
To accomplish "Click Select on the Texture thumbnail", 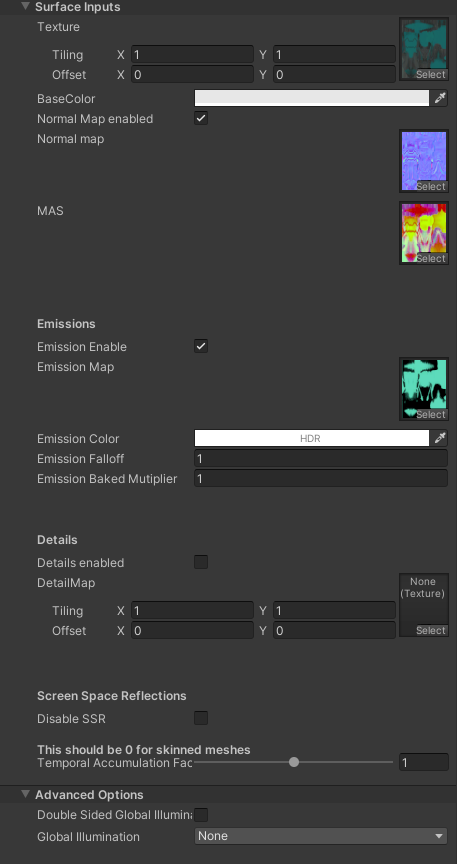I will point(431,75).
